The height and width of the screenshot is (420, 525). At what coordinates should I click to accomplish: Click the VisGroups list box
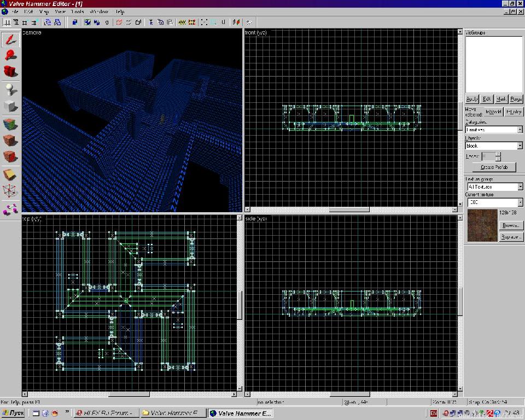(x=494, y=65)
